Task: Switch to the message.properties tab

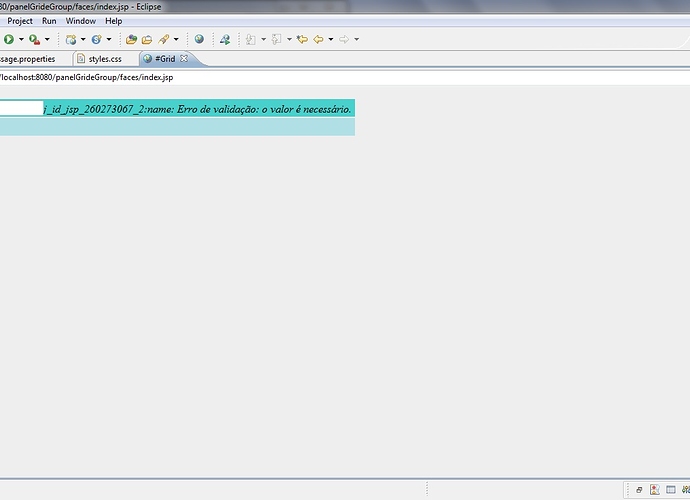Action: coord(27,59)
